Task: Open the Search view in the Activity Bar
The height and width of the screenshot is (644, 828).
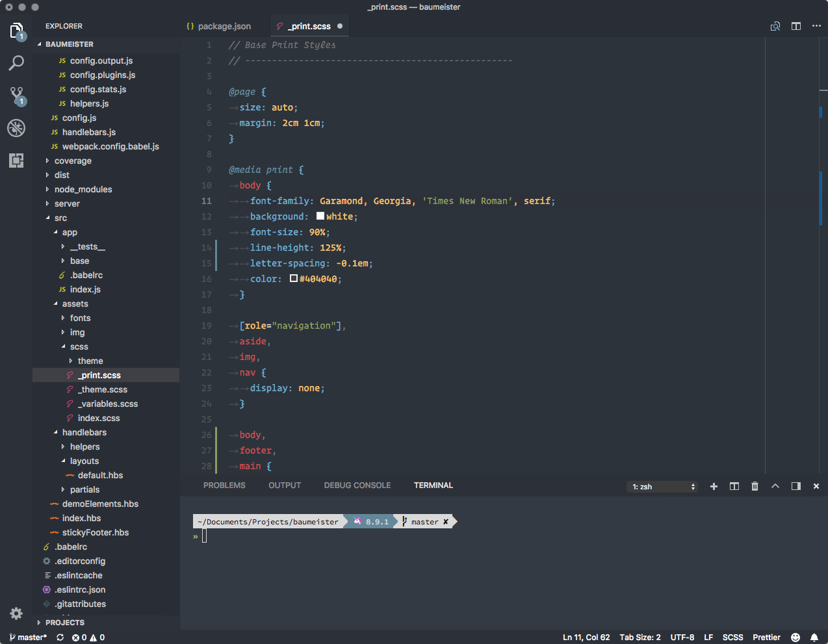Action: tap(16, 62)
